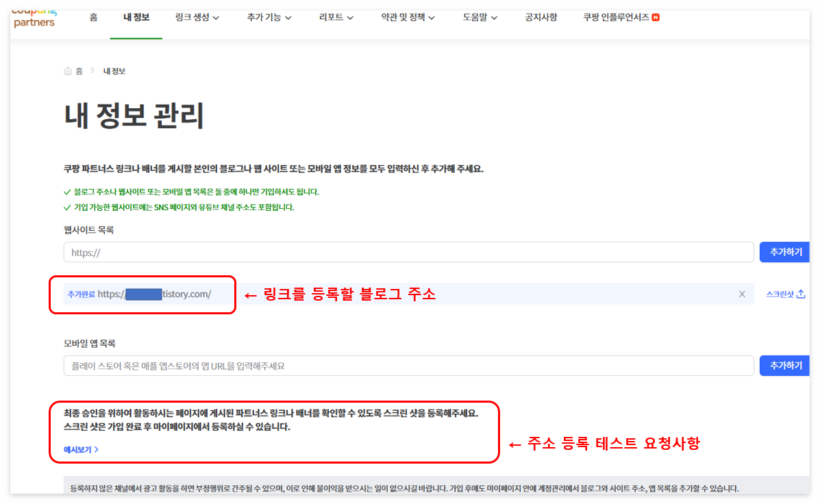The width and height of the screenshot is (820, 504).
Task: Go to the 공지사항 page
Action: tap(541, 17)
